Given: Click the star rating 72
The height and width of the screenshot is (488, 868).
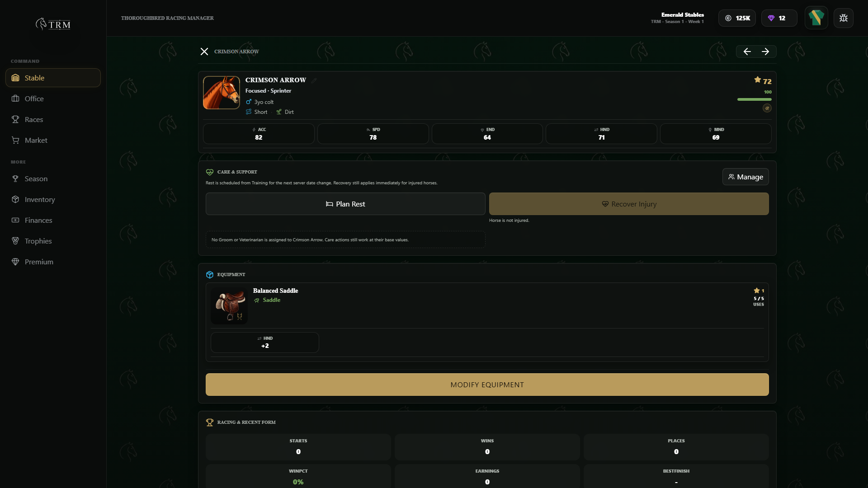Looking at the screenshot, I should point(763,80).
